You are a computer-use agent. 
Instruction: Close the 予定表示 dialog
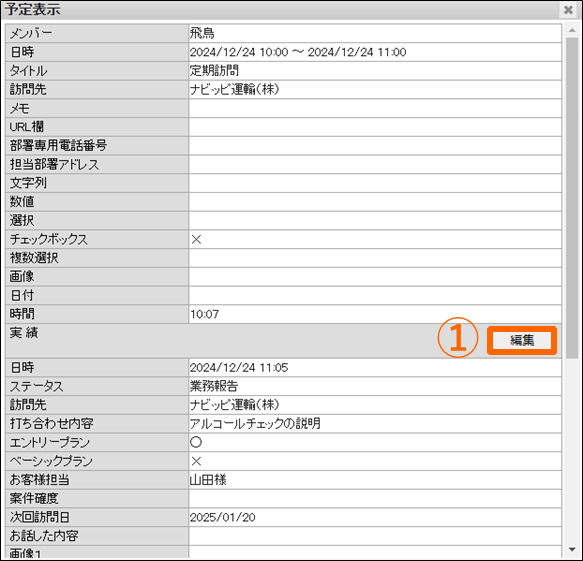(568, 10)
